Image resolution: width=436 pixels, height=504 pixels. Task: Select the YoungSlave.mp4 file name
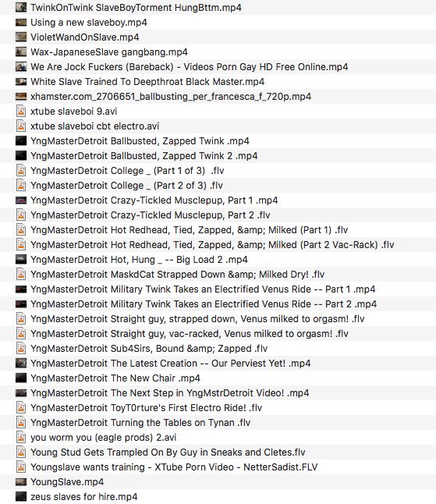pyautogui.click(x=67, y=482)
